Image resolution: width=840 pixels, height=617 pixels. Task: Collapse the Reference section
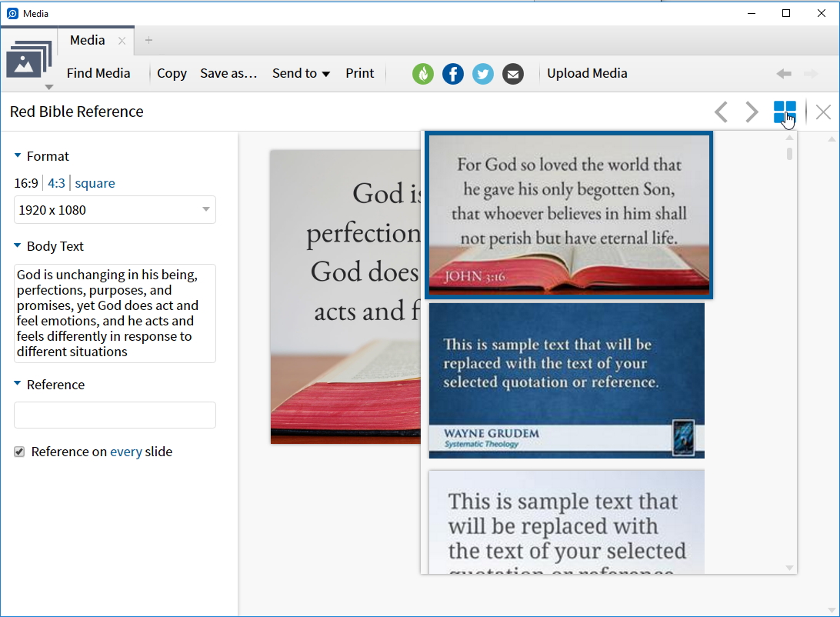[x=17, y=384]
